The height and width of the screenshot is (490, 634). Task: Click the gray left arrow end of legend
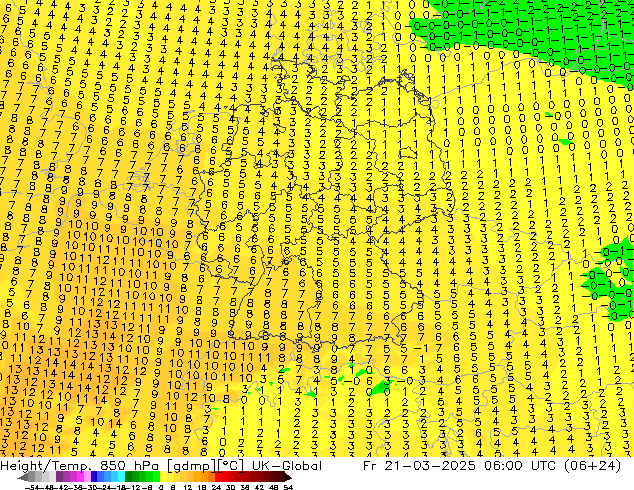22,477
